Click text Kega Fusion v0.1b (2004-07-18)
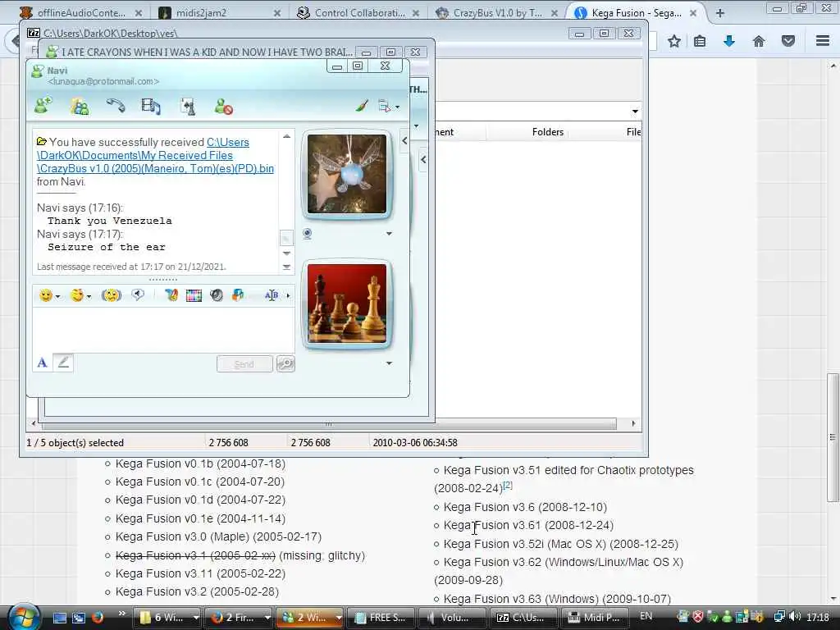The image size is (840, 630). [x=200, y=464]
